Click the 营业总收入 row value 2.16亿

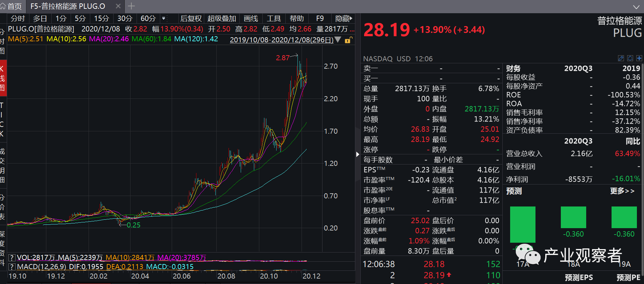click(x=581, y=154)
